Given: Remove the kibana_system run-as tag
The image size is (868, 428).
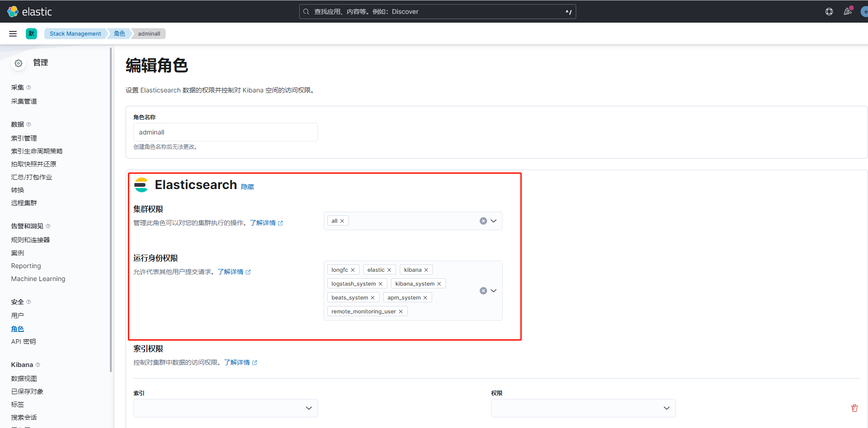Looking at the screenshot, I should click(x=439, y=284).
